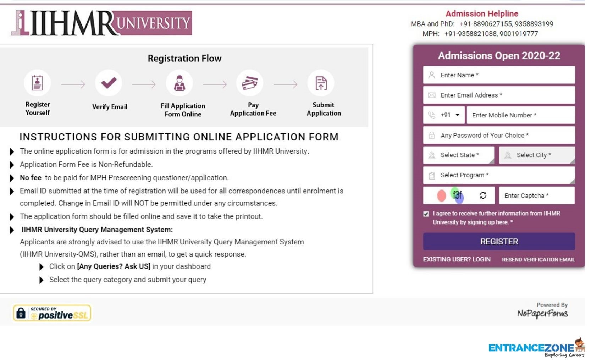
Task: Click the PositiveSSL secured badge
Action: point(52,313)
